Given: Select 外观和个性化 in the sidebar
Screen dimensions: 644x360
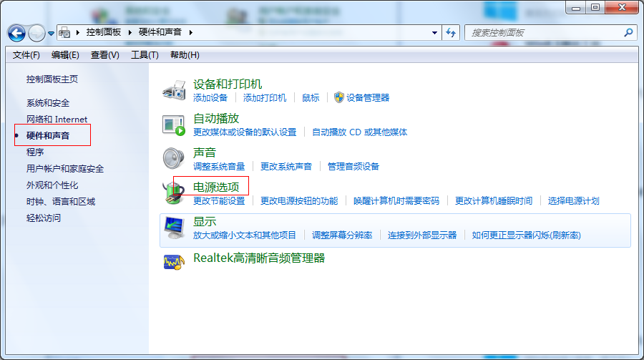Looking at the screenshot, I should pos(52,185).
